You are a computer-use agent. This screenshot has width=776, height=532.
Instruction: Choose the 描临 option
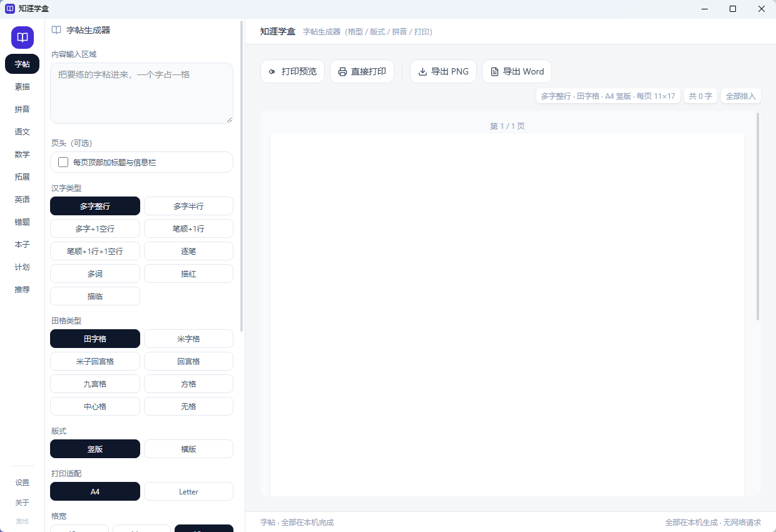(95, 296)
